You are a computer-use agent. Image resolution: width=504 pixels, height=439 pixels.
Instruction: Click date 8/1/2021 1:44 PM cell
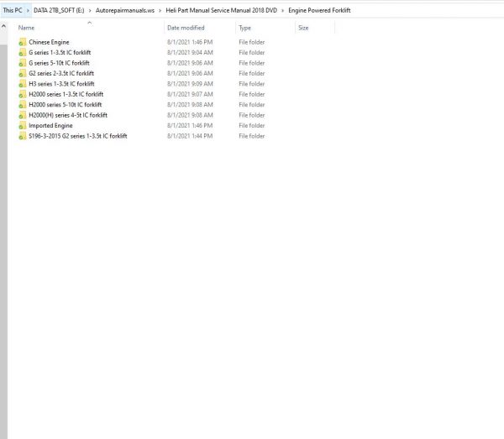(x=190, y=136)
